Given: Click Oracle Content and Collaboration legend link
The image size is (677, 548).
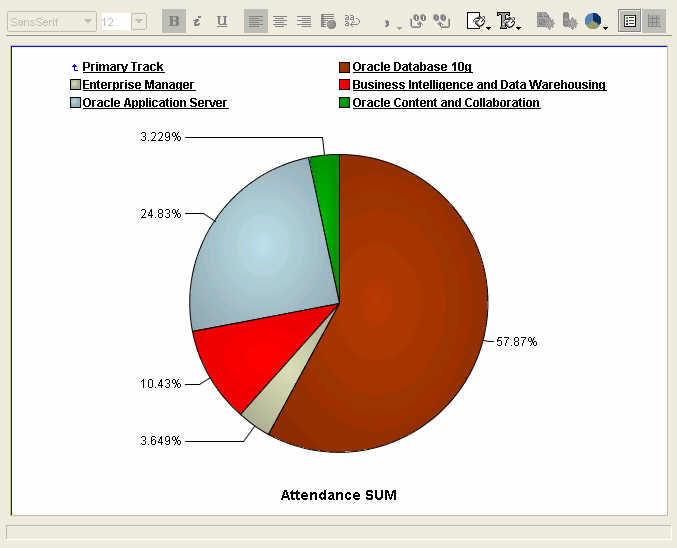Looking at the screenshot, I should tap(446, 103).
